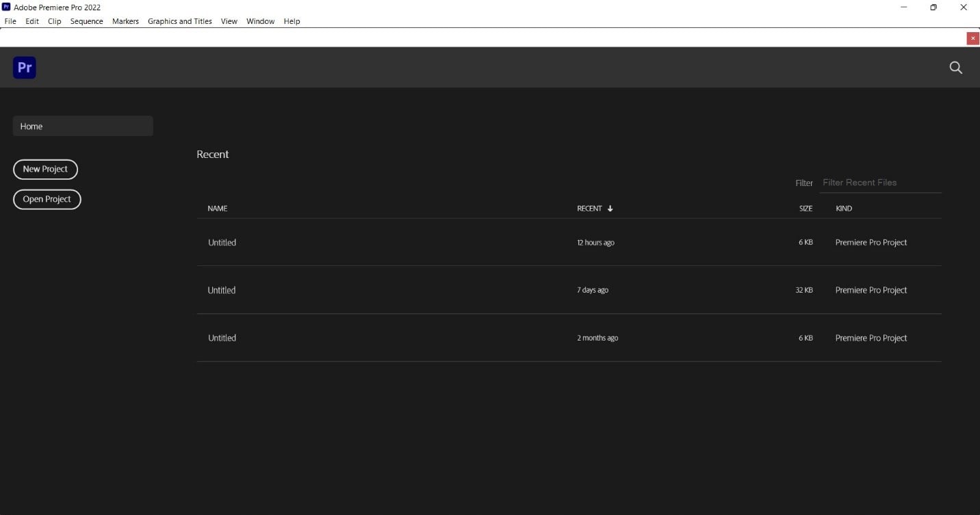Open Untitled project from 12 hours ago
The height and width of the screenshot is (515, 980).
tap(569, 242)
